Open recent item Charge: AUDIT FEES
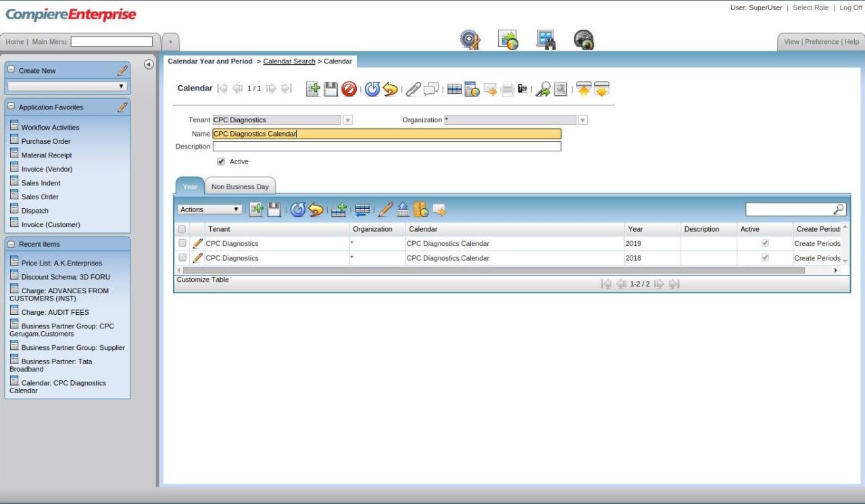The height and width of the screenshot is (504, 865). click(x=55, y=312)
